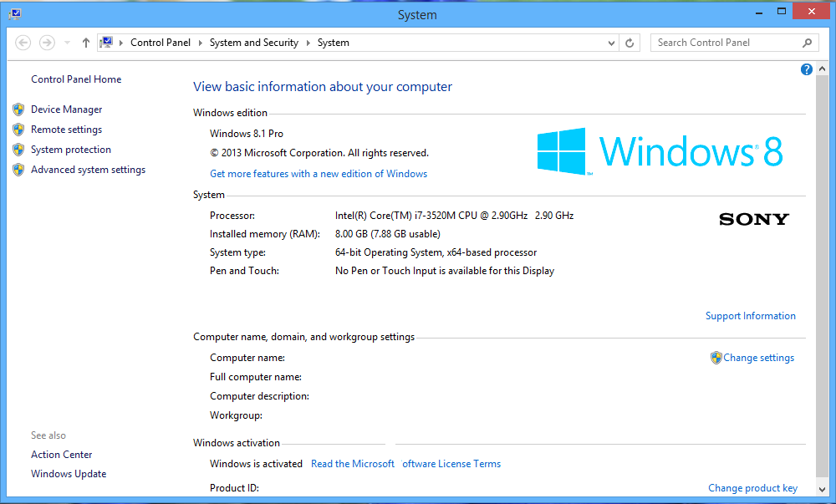The image size is (836, 504).
Task: Refresh the System page
Action: 630,43
